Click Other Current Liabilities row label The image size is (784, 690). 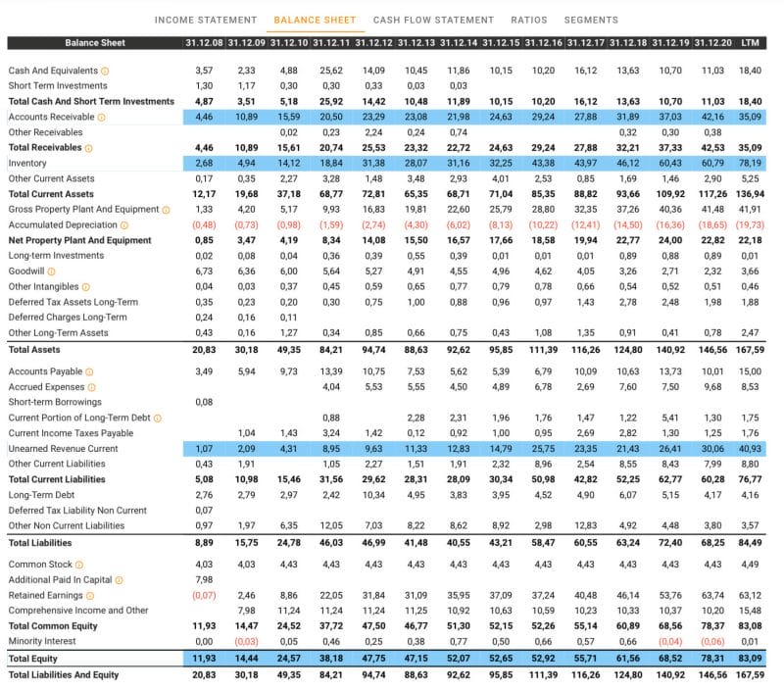[x=57, y=464]
